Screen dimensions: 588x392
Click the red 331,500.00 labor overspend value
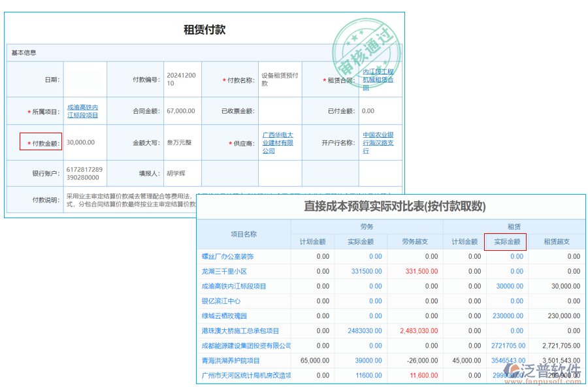coord(420,271)
